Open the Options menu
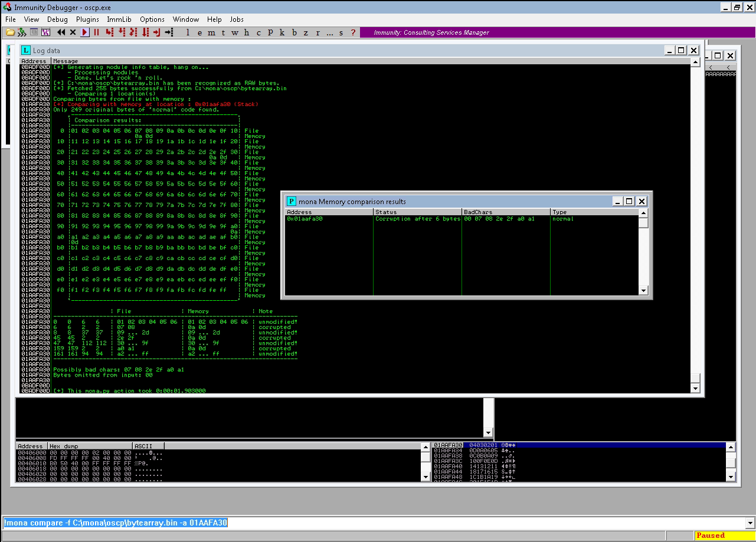This screenshot has height=542, width=756. (152, 19)
